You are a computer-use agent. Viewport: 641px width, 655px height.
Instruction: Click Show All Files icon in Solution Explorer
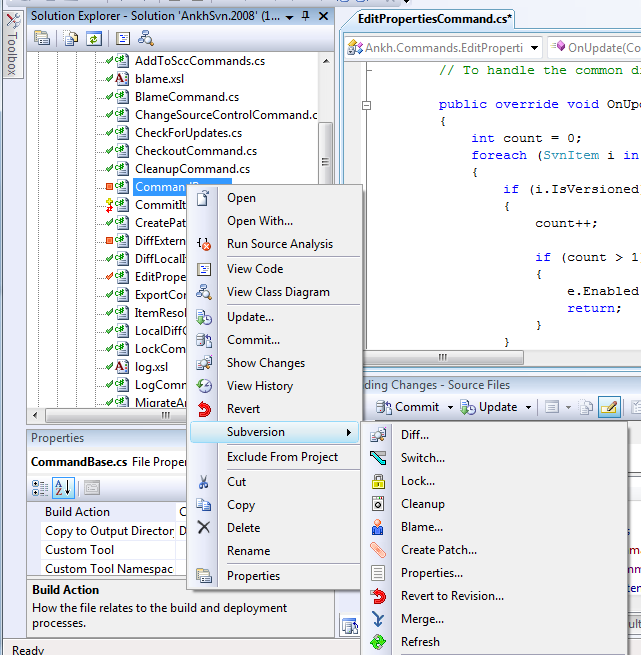pos(71,38)
